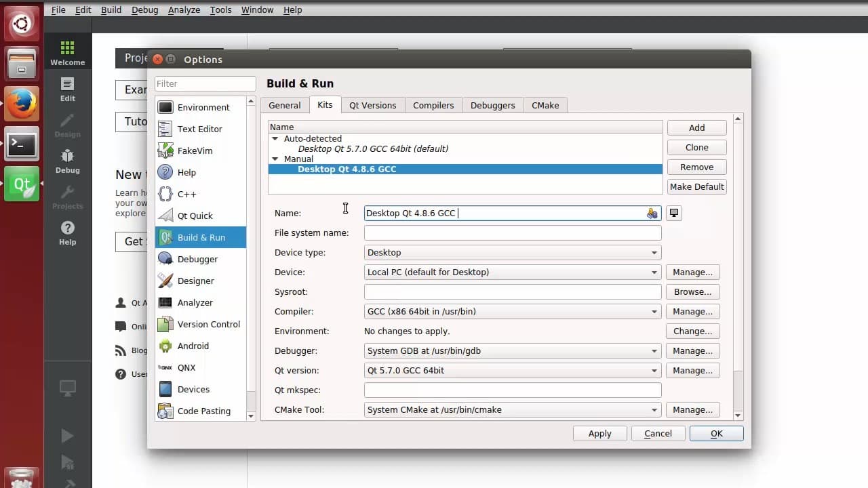The height and width of the screenshot is (488, 868).
Task: Click the Sysroot path field
Action: tap(513, 292)
